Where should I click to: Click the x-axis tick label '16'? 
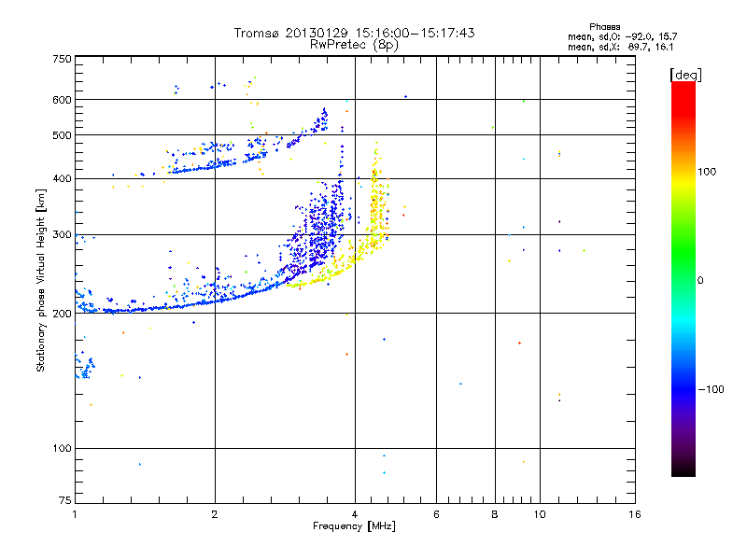(635, 514)
